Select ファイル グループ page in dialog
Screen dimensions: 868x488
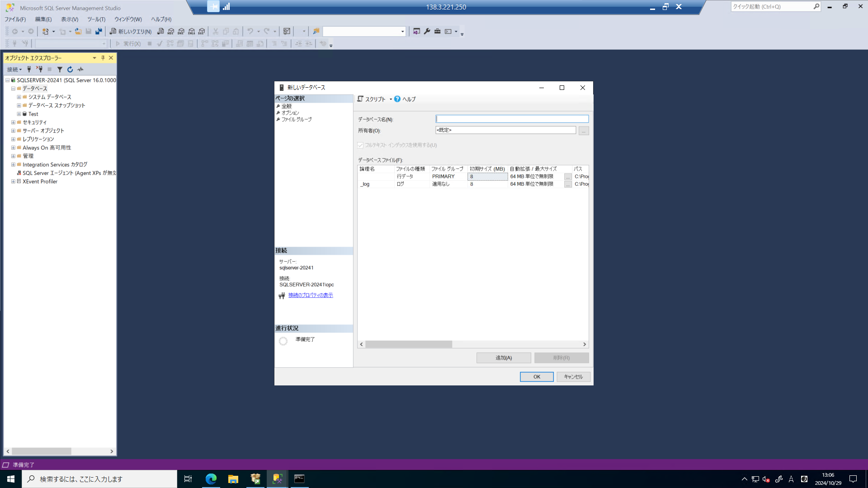click(297, 119)
